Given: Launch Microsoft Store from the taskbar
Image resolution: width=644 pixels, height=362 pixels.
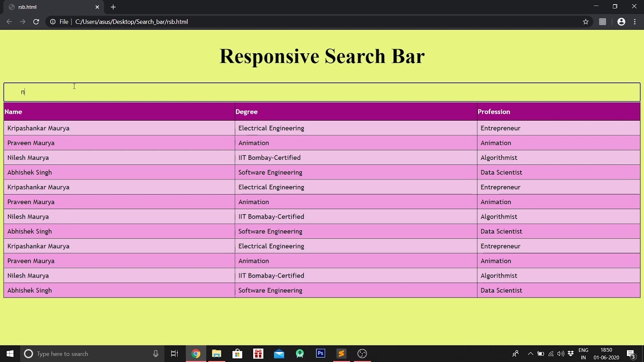Looking at the screenshot, I should [237, 353].
